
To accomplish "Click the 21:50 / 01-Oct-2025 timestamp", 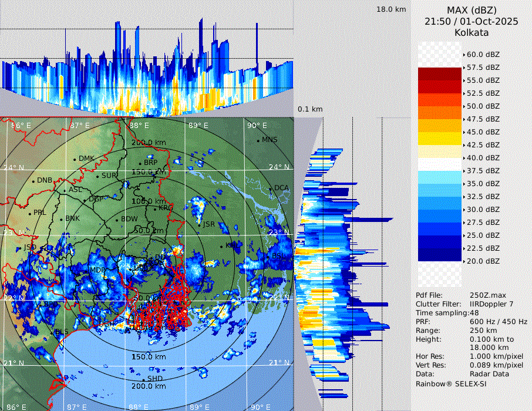I will tap(472, 21).
